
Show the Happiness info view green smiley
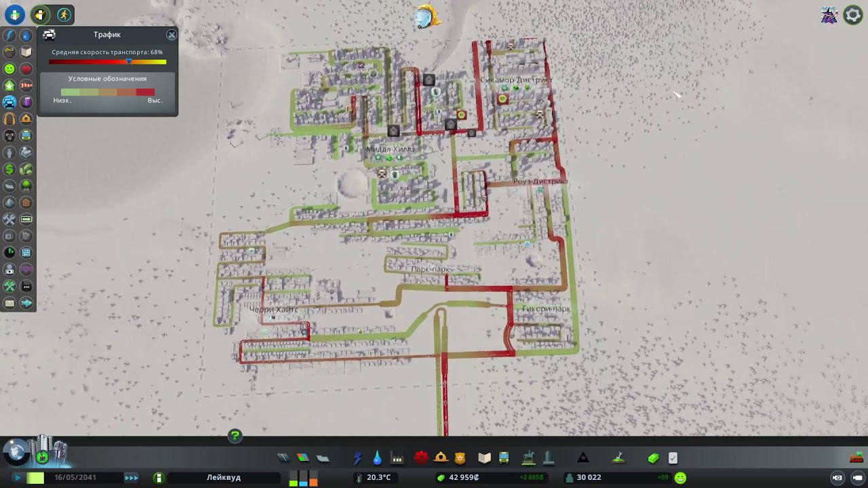click(9, 68)
